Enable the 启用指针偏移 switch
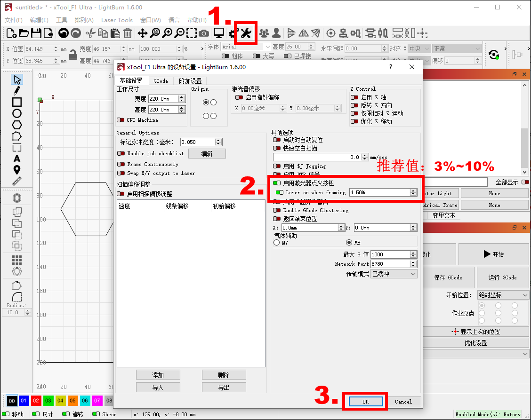 [239, 97]
